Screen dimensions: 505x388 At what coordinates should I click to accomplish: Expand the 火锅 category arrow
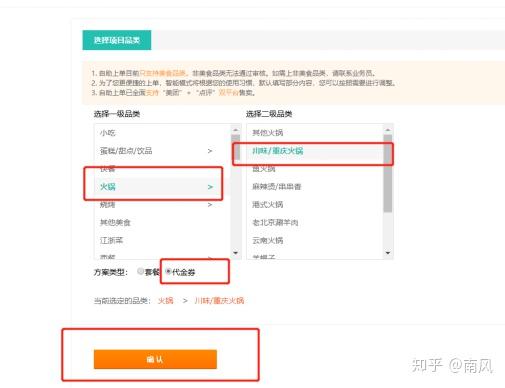tap(210, 187)
